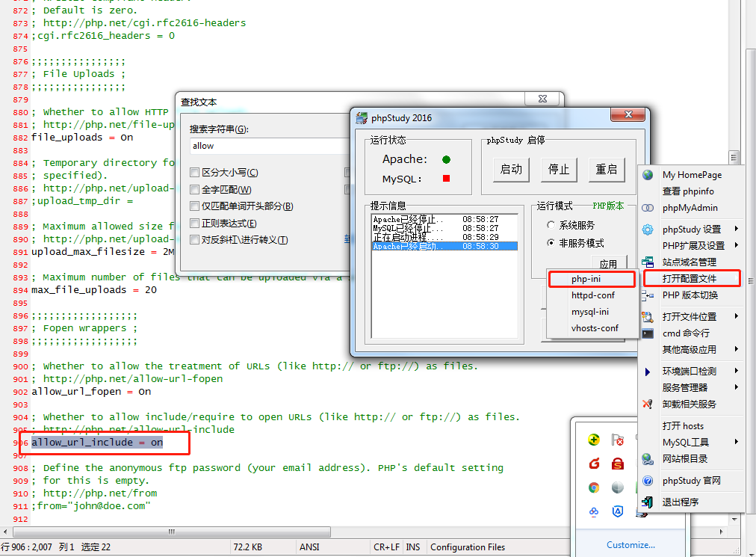Click the blue shield A tray icon
Viewport: 756px width, 557px height.
click(618, 511)
